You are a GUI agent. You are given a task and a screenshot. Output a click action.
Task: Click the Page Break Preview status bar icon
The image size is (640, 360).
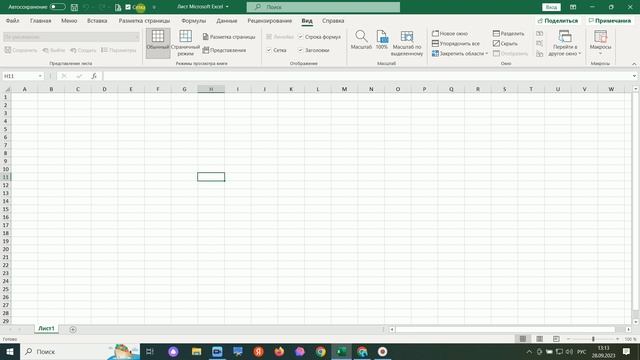tap(556, 339)
